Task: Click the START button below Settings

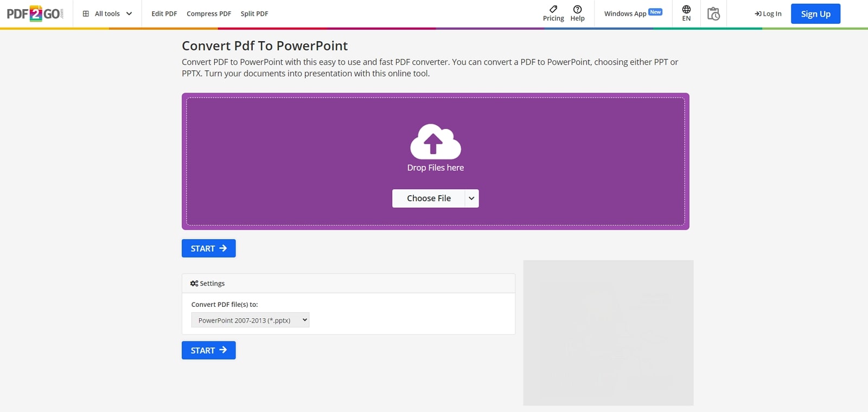Action: [209, 350]
